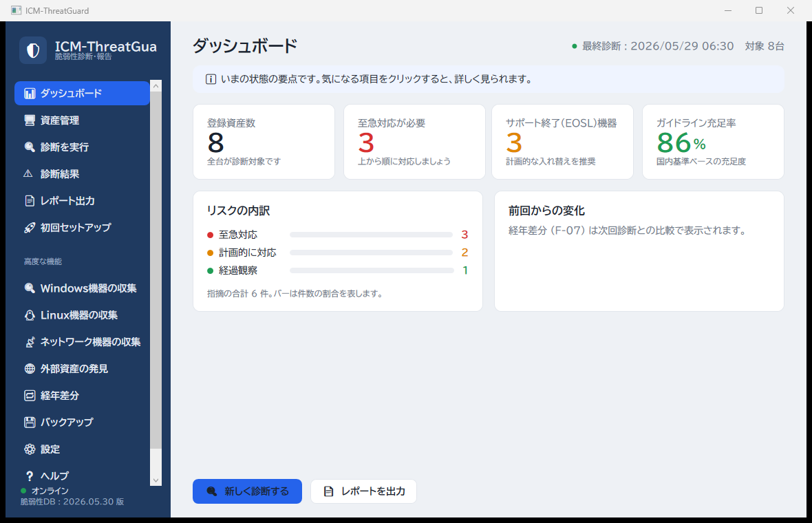Image resolution: width=812 pixels, height=523 pixels.
Task: Open the 経年差分 page
Action: 82,396
